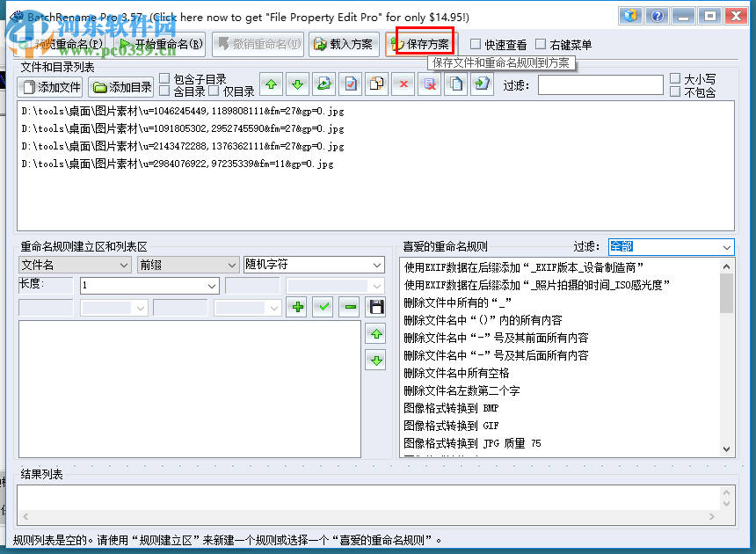
Task: Open the 全部 filter dropdown on the right panel
Action: click(671, 246)
